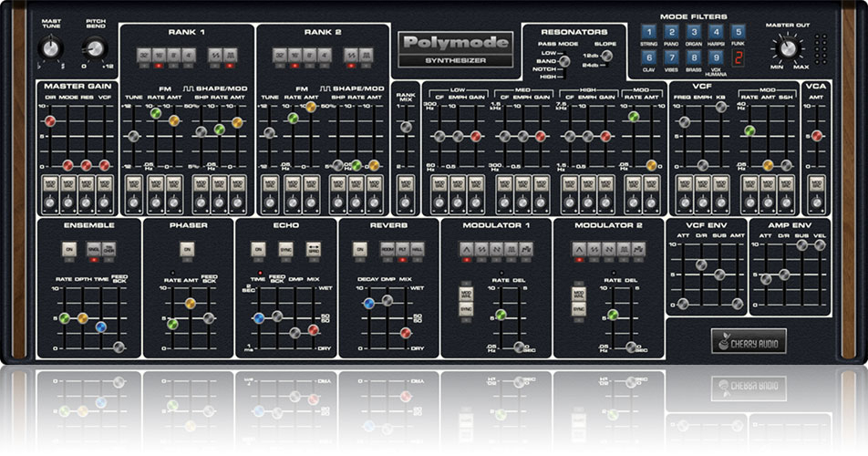Toggle the Ensemble ON switch

click(69, 248)
